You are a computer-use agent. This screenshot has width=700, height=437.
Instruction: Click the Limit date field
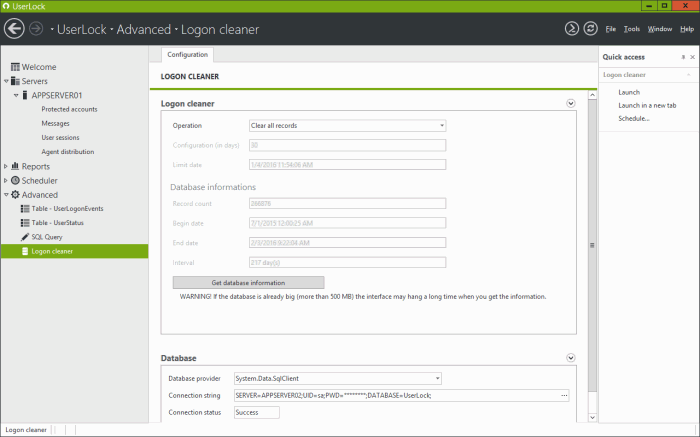click(347, 165)
